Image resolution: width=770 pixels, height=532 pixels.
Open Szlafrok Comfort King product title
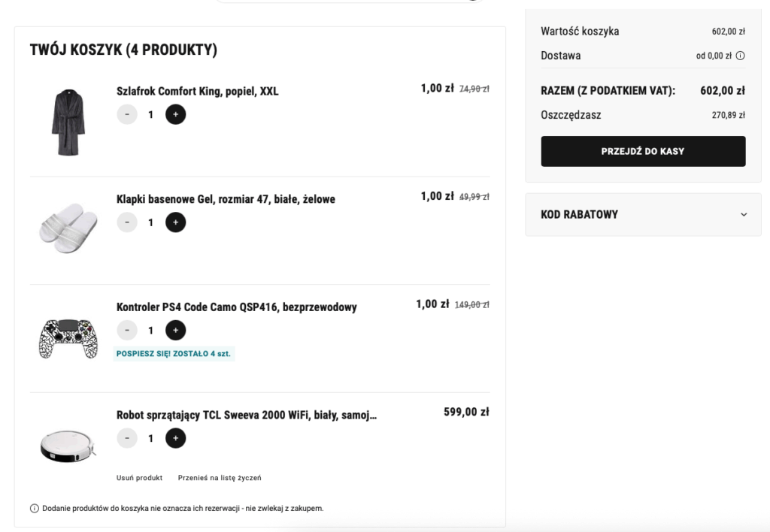197,92
